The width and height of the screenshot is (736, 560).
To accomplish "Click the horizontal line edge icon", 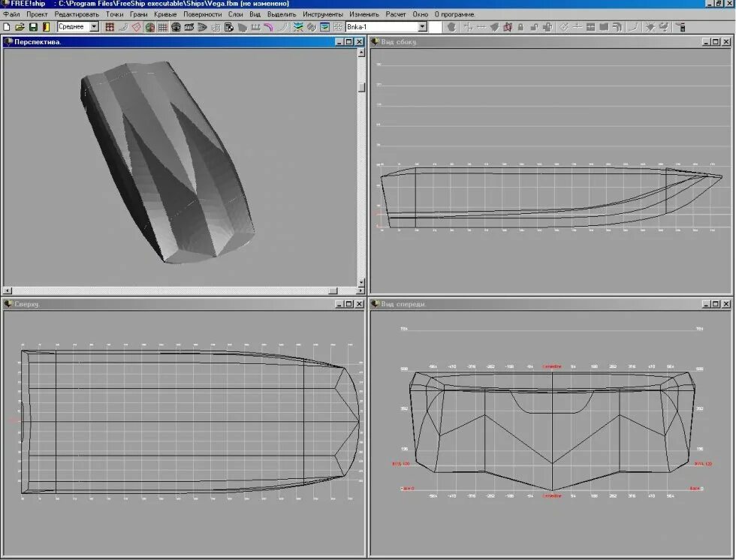I will click(481, 27).
